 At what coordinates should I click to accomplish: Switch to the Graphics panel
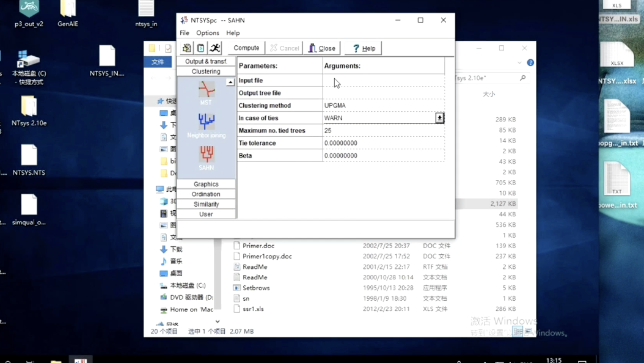click(x=206, y=184)
